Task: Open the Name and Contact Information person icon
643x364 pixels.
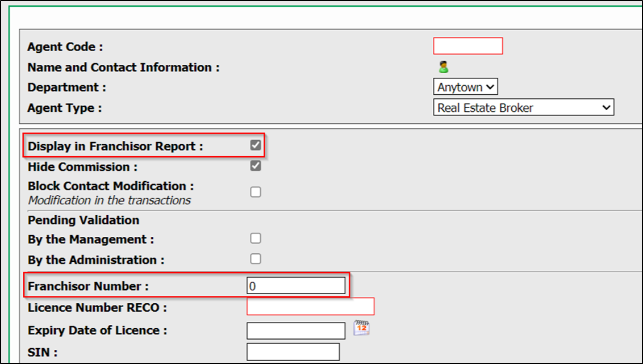Action: tap(443, 67)
